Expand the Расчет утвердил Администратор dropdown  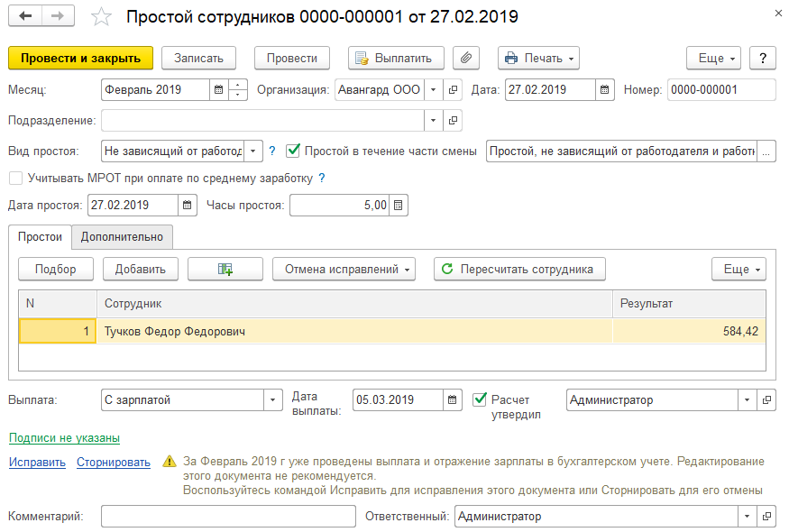(x=748, y=400)
